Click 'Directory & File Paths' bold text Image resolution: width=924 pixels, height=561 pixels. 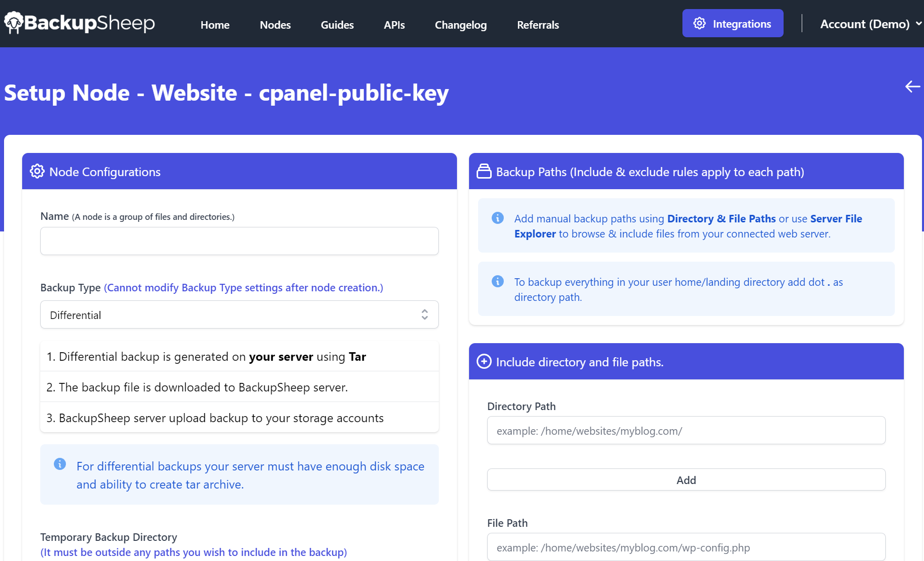point(722,218)
